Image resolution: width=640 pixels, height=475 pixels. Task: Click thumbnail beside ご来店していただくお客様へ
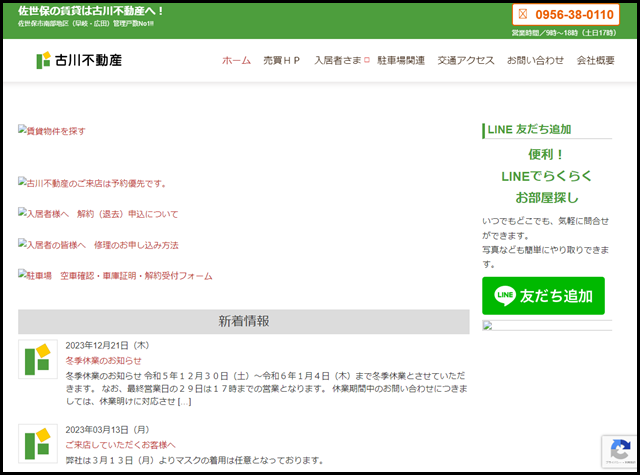(x=38, y=444)
